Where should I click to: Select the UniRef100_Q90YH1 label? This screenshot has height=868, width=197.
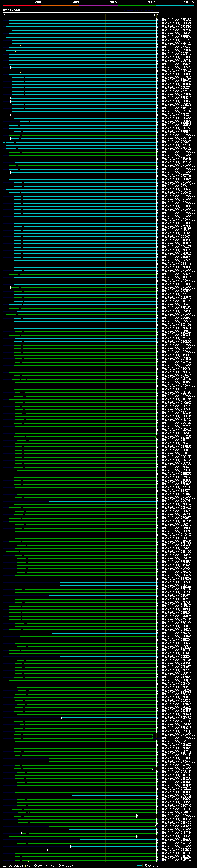tap(176, 501)
